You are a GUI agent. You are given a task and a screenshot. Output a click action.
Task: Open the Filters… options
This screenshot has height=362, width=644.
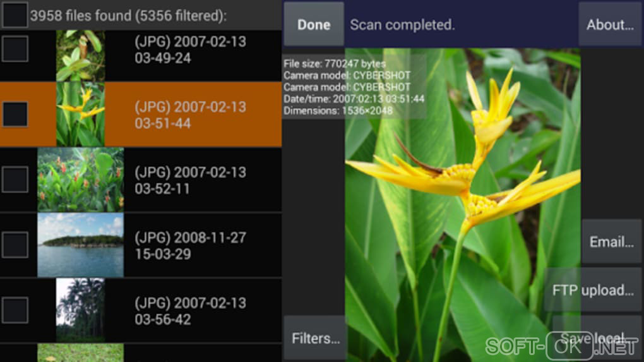[316, 338]
